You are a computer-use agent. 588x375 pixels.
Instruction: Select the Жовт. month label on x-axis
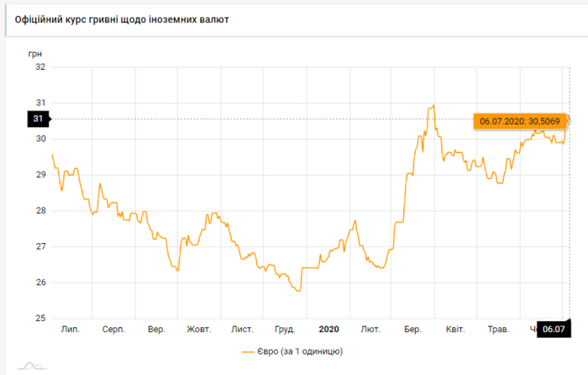point(198,329)
